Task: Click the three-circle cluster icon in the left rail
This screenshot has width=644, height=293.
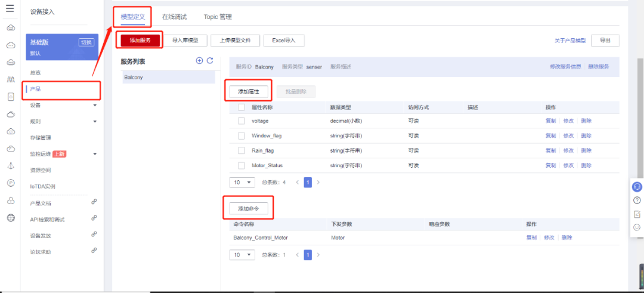Action: pyautogui.click(x=11, y=200)
